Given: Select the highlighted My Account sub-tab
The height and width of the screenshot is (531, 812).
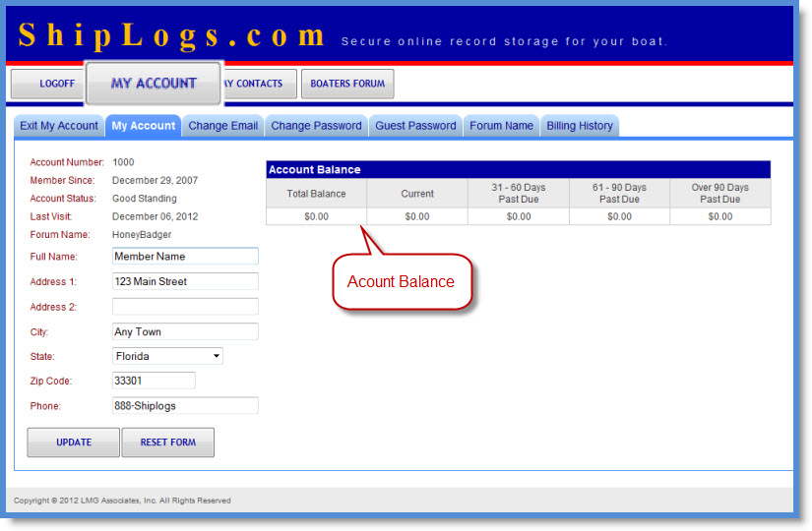Looking at the screenshot, I should pos(144,126).
